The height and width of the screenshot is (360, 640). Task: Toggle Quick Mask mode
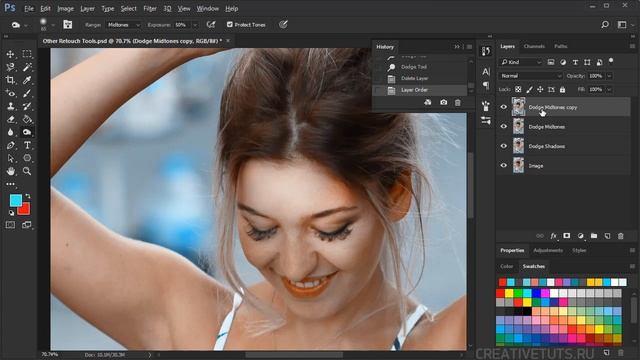(11, 225)
